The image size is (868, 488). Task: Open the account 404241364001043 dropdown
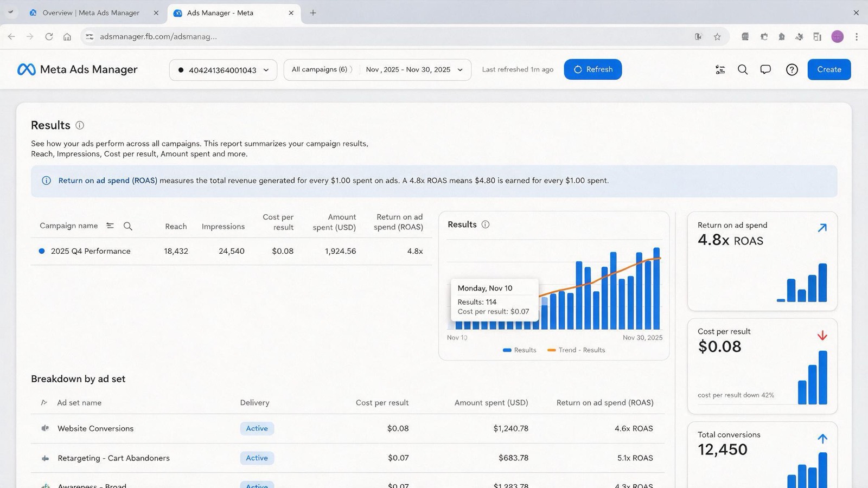pyautogui.click(x=223, y=70)
